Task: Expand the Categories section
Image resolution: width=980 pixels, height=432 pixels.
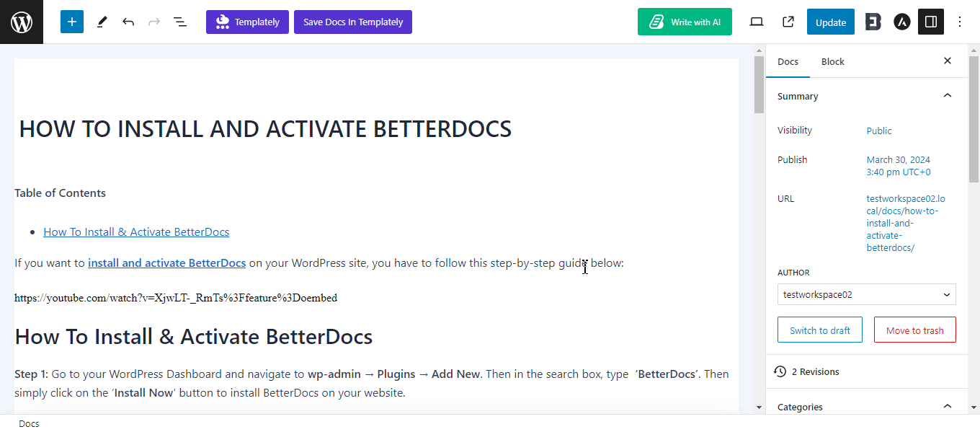Action: 947,407
